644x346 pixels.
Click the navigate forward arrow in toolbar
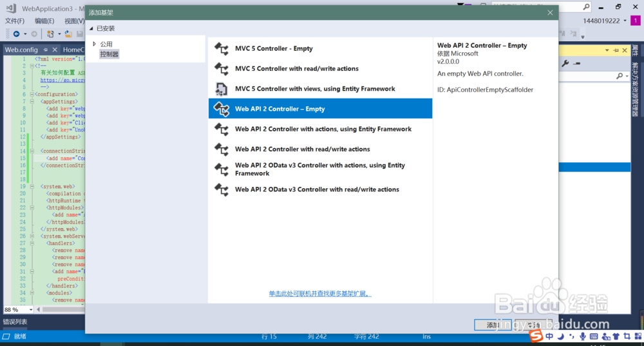click(x=34, y=34)
